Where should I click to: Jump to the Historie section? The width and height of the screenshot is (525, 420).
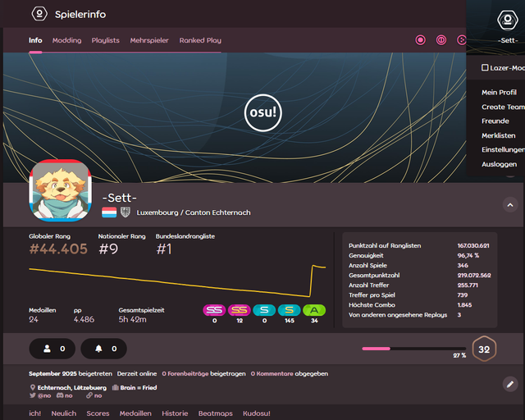pyautogui.click(x=175, y=413)
